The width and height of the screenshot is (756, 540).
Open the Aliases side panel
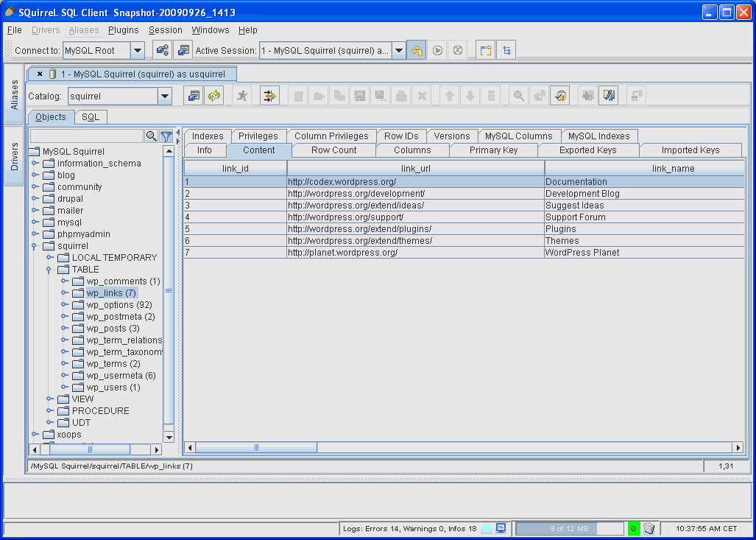coord(14,94)
